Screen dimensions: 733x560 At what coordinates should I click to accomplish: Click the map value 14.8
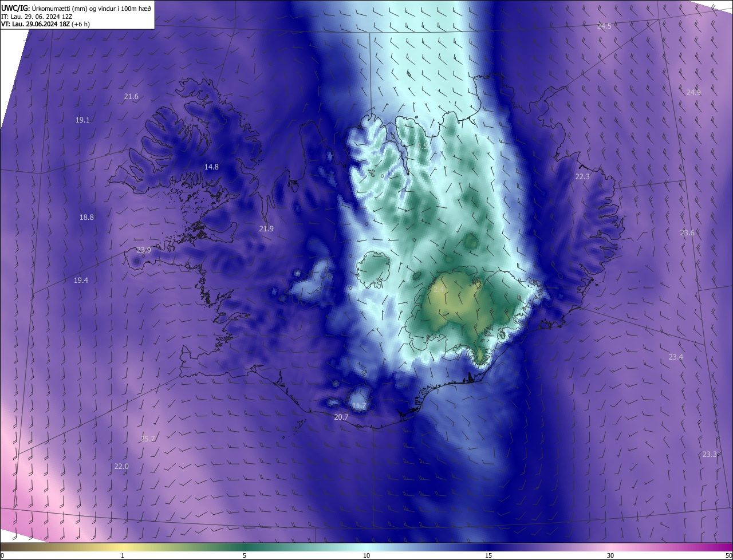coord(211,167)
